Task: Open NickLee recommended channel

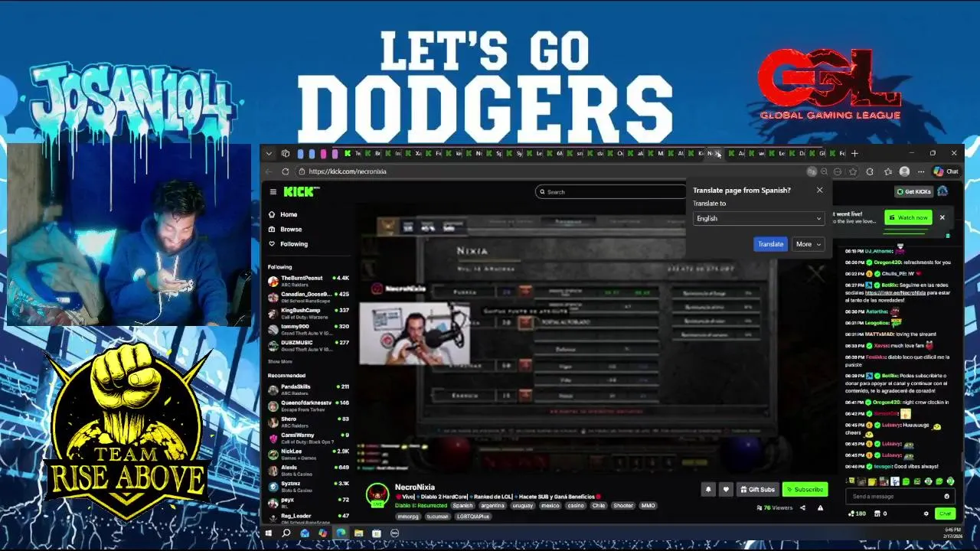Action: 309,455
